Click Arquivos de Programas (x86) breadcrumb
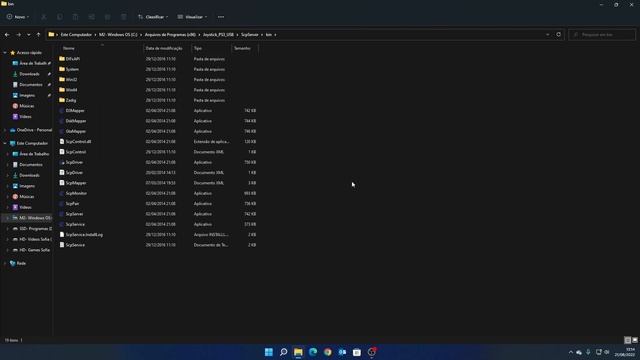The image size is (640, 360). (x=170, y=35)
